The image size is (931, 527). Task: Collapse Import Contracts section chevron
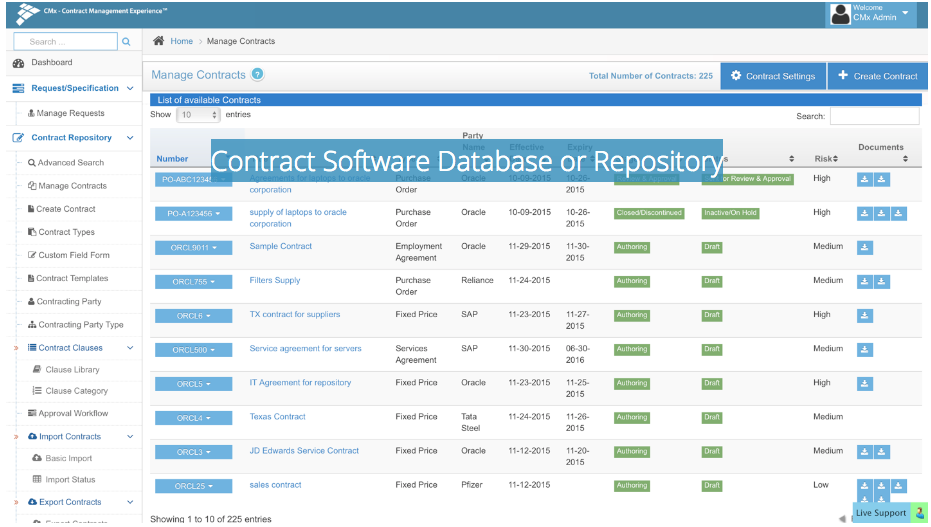tap(130, 437)
